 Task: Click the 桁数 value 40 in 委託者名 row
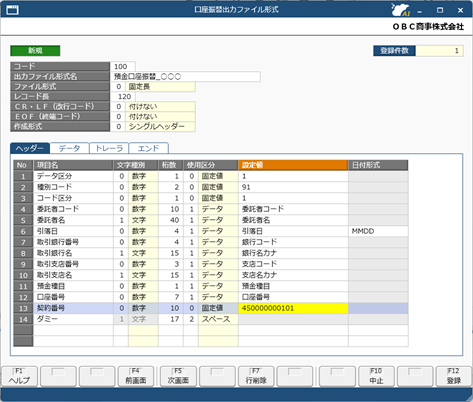click(171, 220)
